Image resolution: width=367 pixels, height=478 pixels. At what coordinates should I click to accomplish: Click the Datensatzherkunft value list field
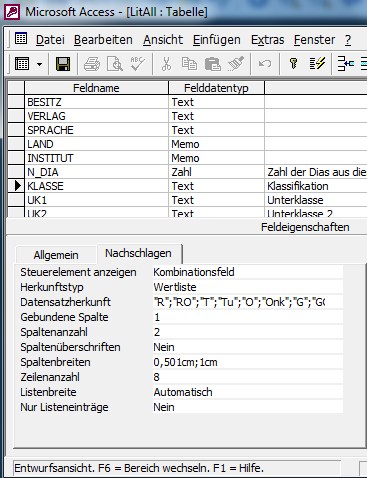pyautogui.click(x=248, y=302)
